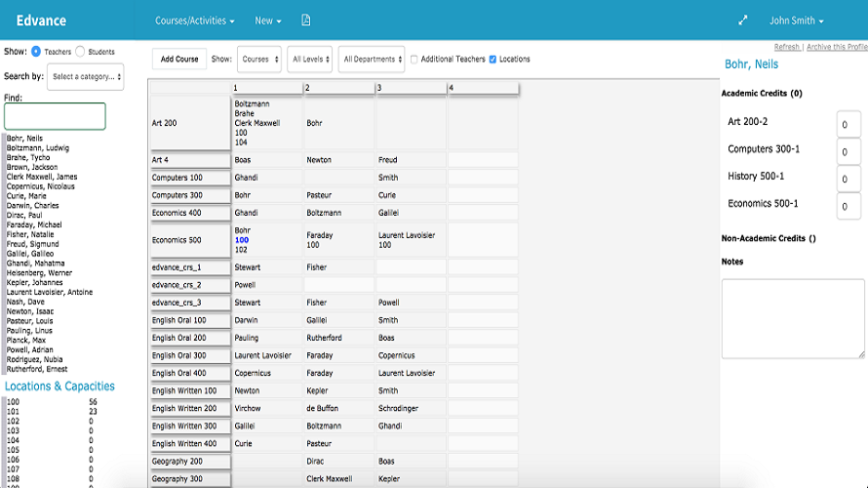
Task: Open the All Levels dropdown
Action: tap(310, 60)
